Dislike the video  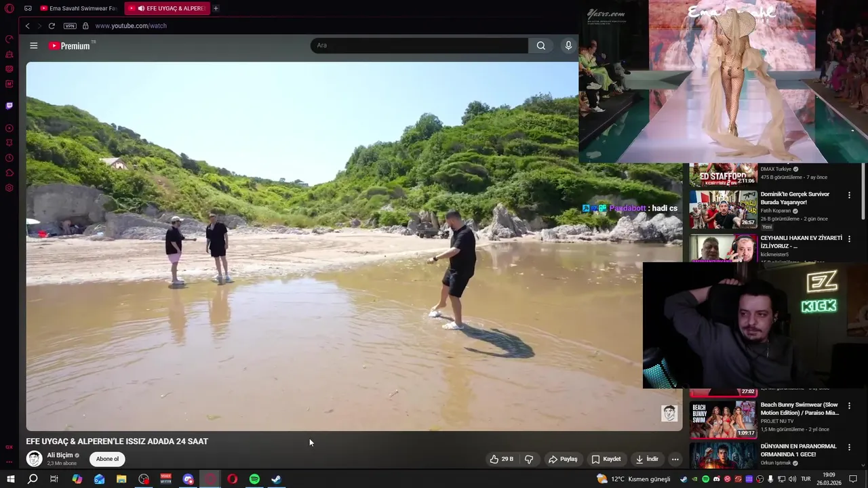tap(529, 459)
